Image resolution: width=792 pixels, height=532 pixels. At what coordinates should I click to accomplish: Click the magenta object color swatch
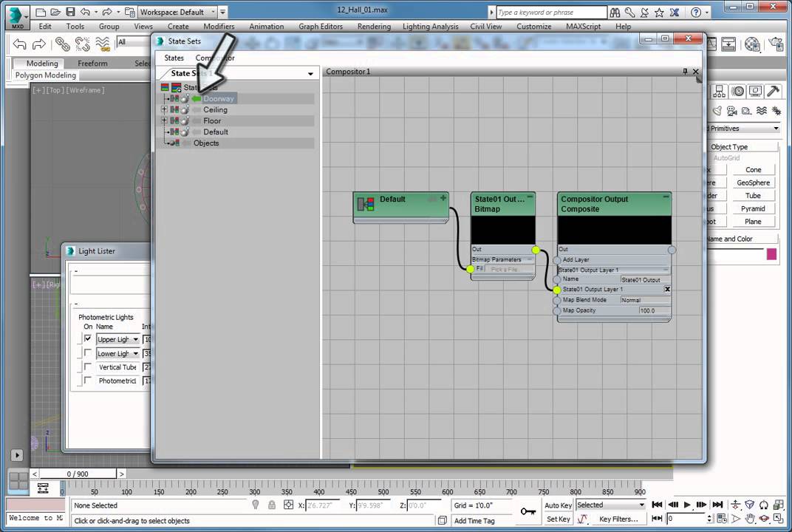pos(771,253)
